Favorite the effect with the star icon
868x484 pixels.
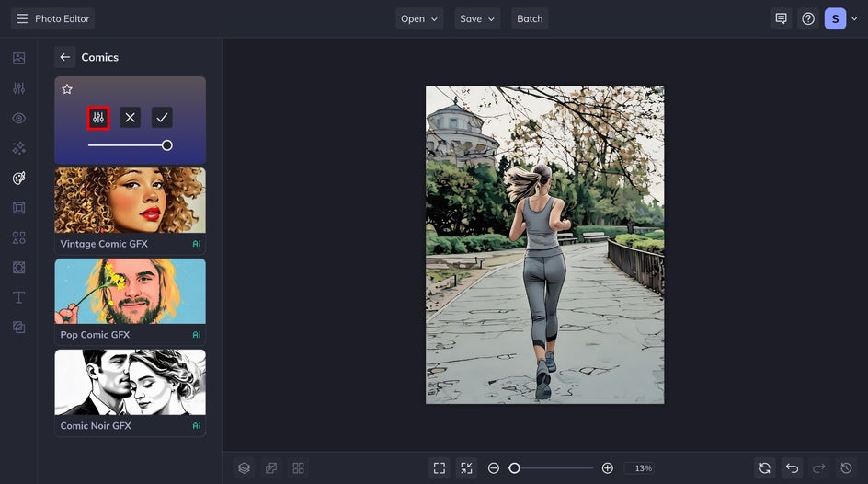click(x=67, y=89)
